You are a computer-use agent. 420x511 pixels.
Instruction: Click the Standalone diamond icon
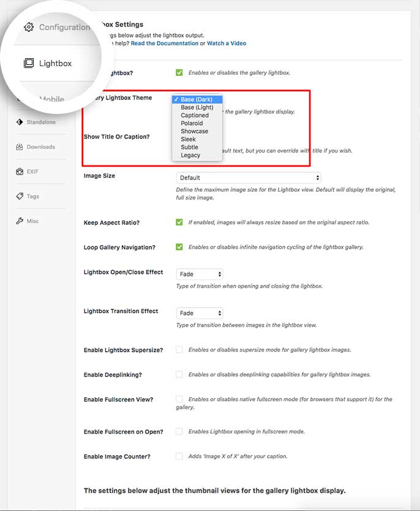point(20,122)
